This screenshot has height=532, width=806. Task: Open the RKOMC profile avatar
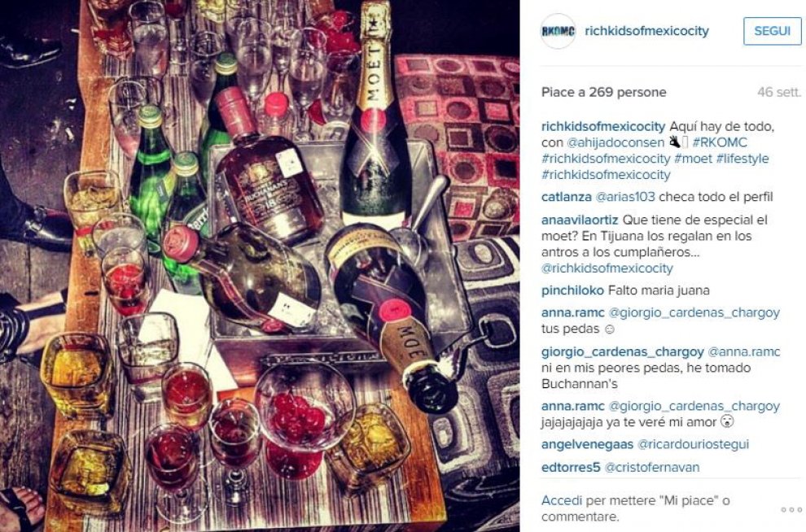tap(559, 31)
